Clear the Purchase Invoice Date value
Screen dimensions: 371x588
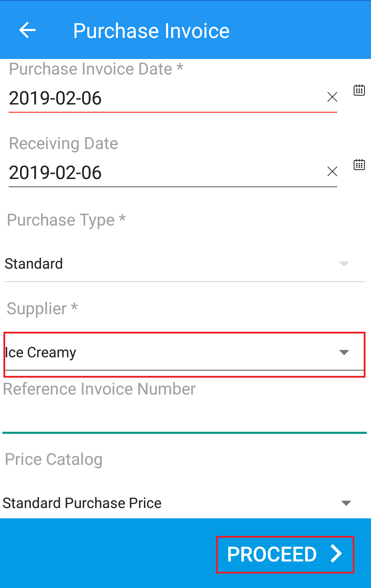tap(332, 97)
